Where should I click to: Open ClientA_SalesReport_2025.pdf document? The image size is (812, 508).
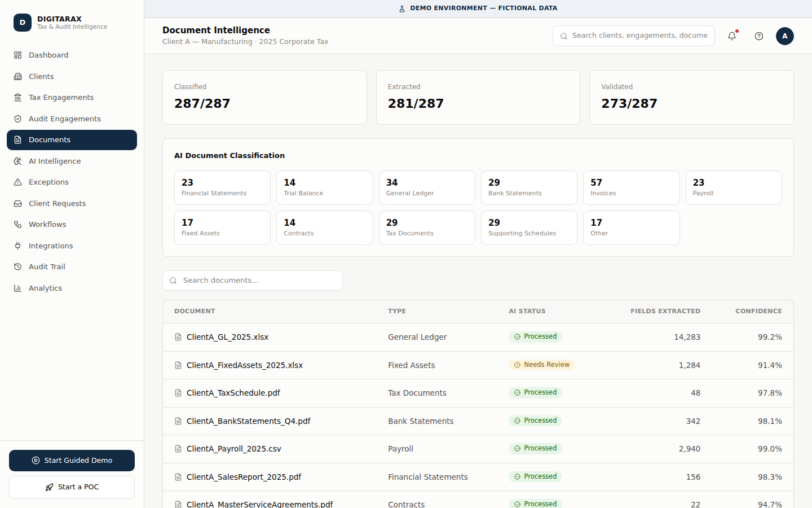244,477
